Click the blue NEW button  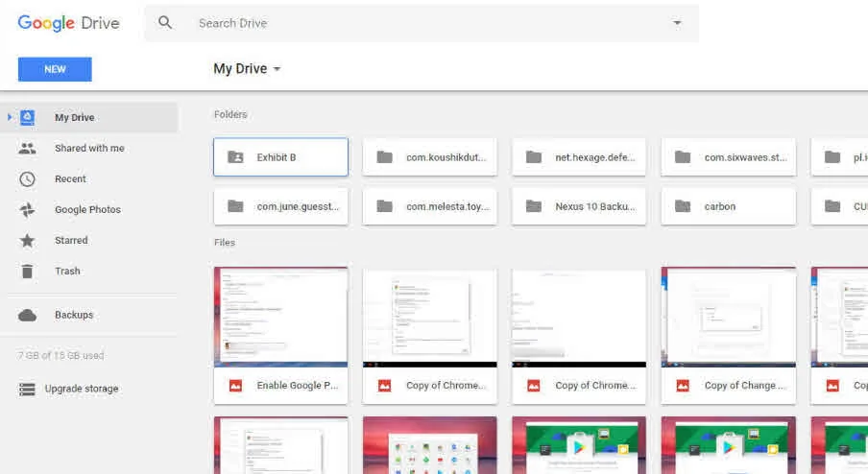(x=55, y=69)
